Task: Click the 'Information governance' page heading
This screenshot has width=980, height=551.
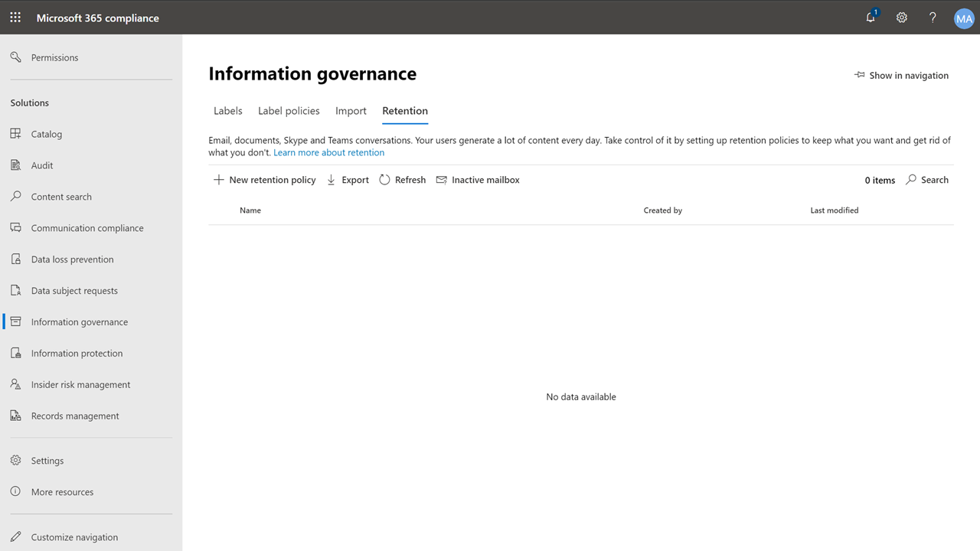Action: pos(312,73)
